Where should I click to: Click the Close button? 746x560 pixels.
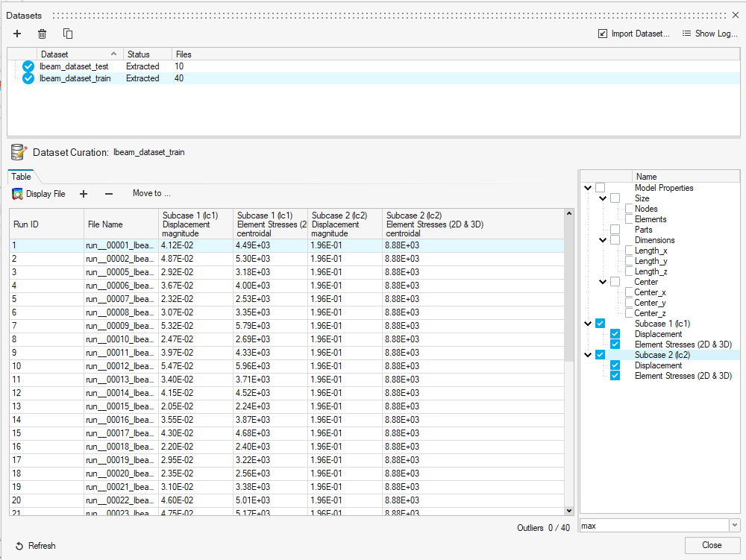pos(712,545)
